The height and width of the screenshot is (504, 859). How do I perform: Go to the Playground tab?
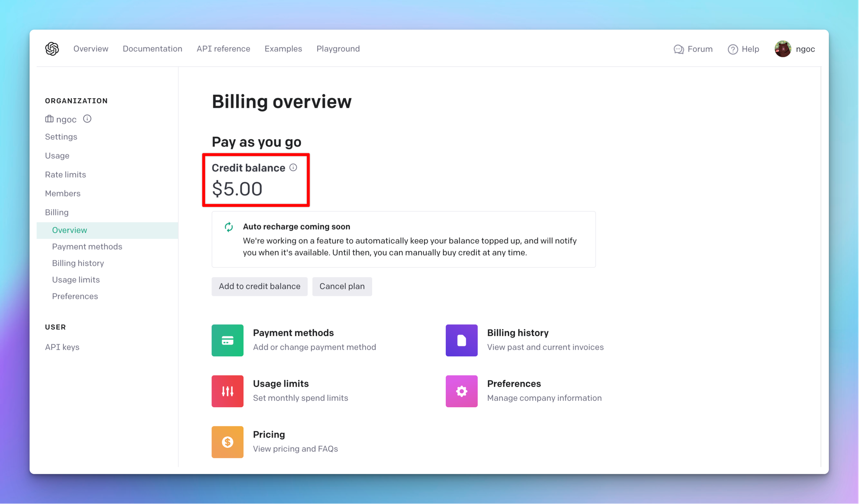click(x=338, y=49)
